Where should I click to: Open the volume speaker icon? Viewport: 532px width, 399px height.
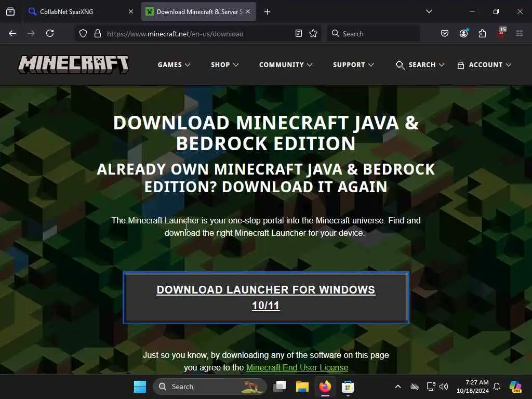444,387
